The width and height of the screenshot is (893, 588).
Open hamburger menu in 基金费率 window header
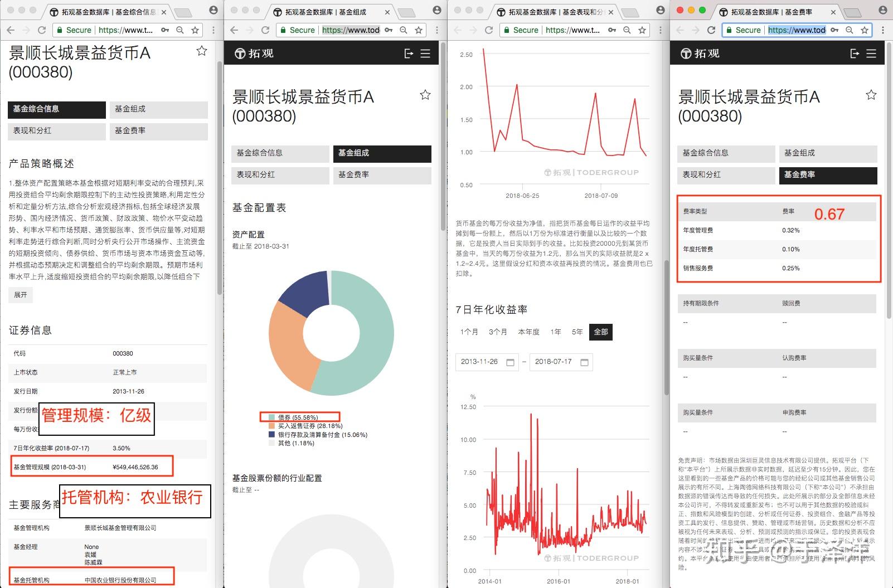point(871,54)
